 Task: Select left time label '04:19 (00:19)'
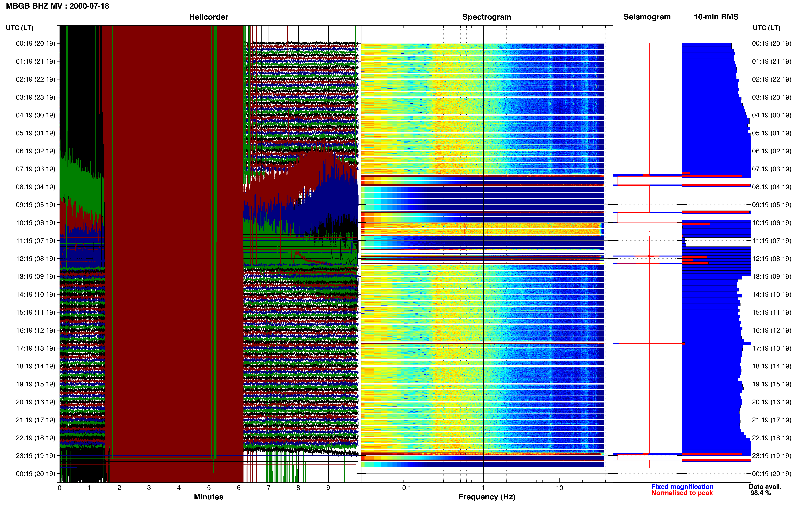36,115
